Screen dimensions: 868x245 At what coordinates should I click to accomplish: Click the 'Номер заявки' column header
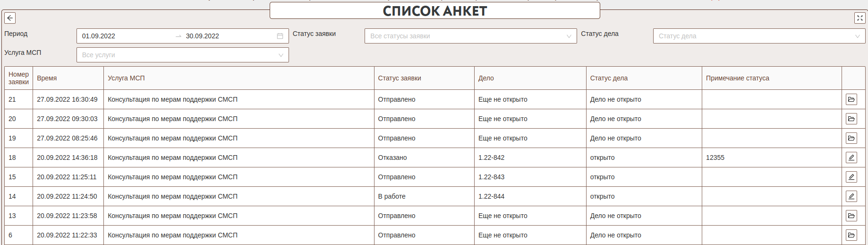coord(18,78)
